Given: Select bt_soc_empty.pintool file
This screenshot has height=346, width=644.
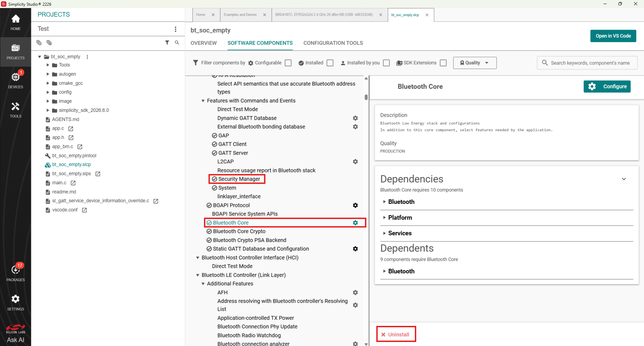Looking at the screenshot, I should click(x=74, y=156).
